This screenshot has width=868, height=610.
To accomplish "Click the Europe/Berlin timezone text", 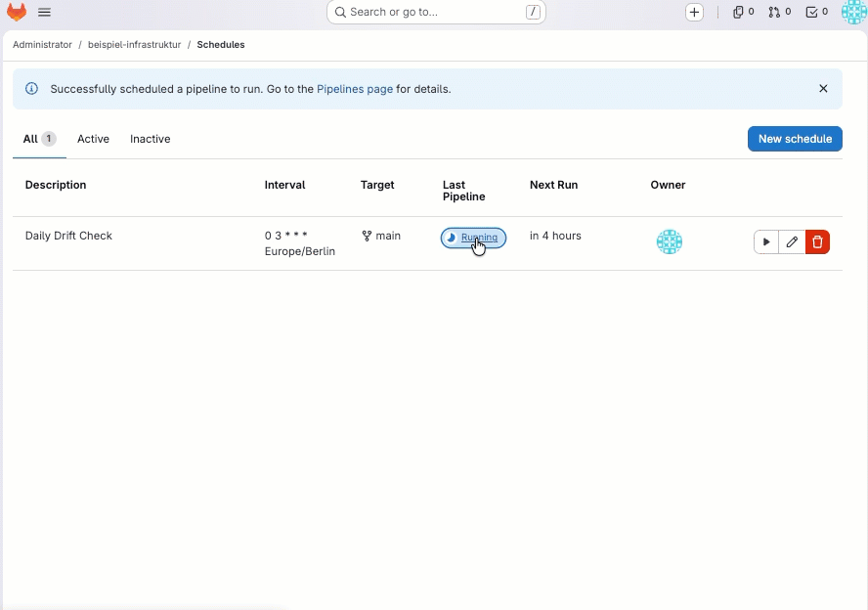I will pos(300,251).
